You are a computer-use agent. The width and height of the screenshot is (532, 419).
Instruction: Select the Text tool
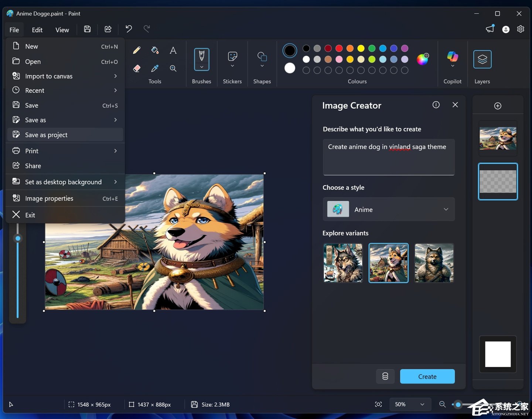(173, 50)
